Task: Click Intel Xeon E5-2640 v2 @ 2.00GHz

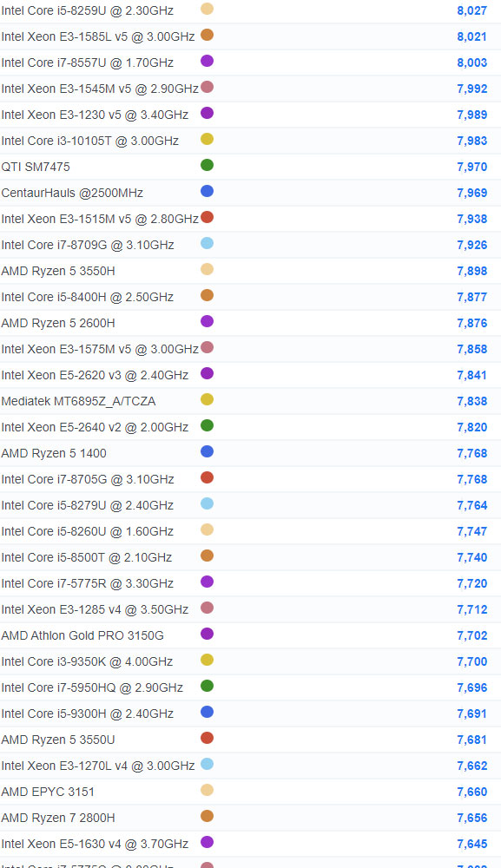Action: pos(95,427)
